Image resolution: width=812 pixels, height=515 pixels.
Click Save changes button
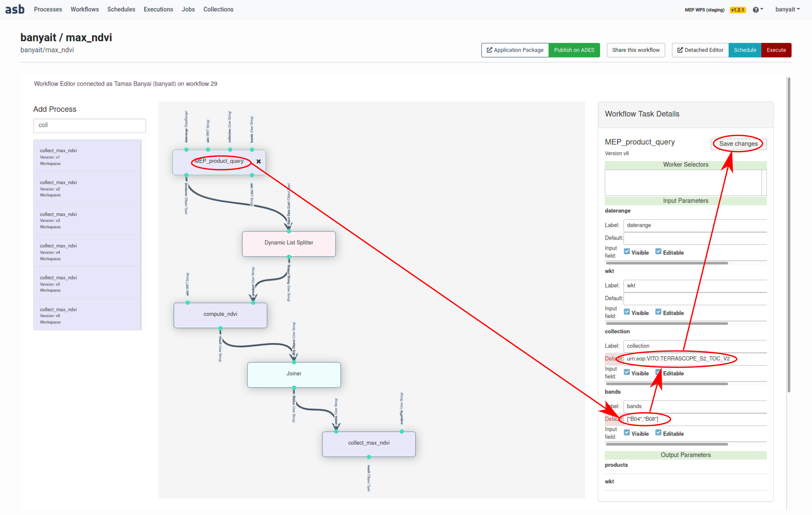point(738,144)
